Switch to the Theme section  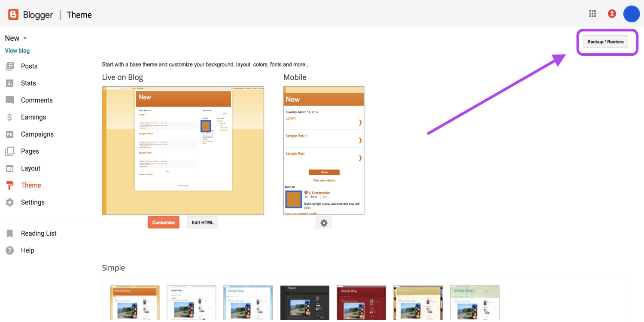(x=31, y=185)
